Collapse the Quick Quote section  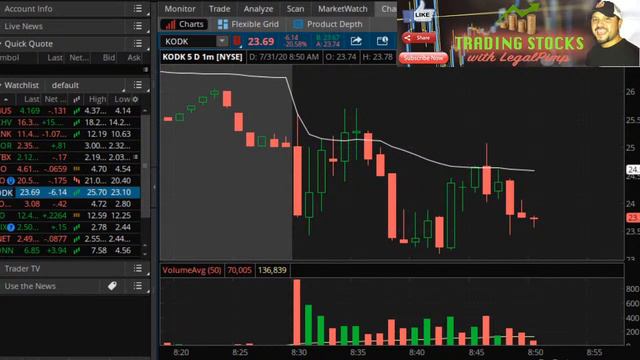tap(1, 44)
